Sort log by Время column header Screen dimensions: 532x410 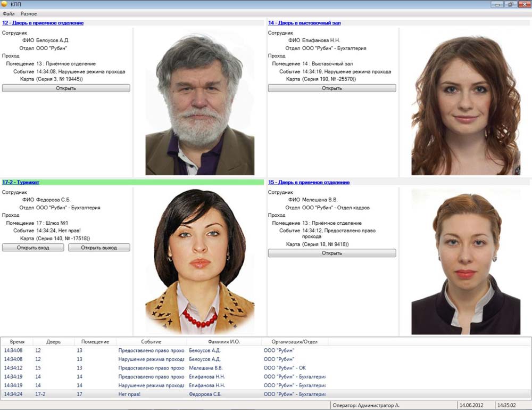click(17, 342)
